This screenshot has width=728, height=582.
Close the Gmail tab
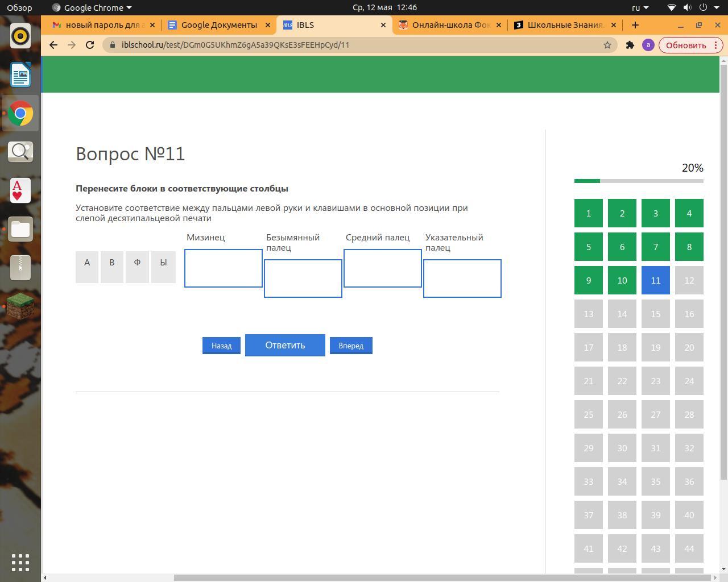152,25
